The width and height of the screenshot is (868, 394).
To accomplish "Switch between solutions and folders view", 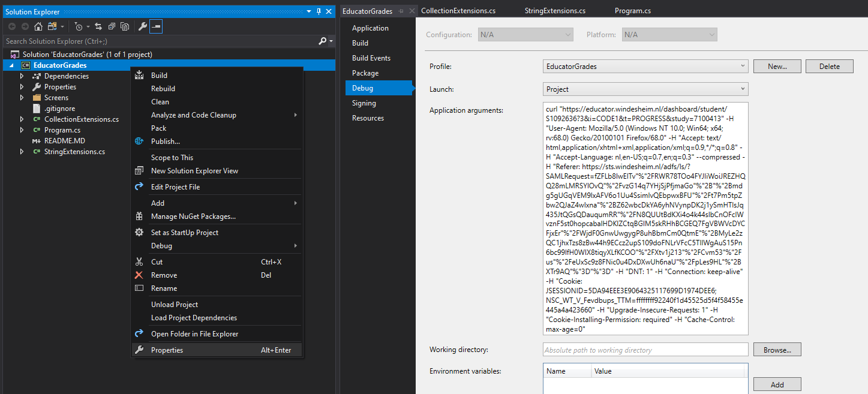I will 52,26.
